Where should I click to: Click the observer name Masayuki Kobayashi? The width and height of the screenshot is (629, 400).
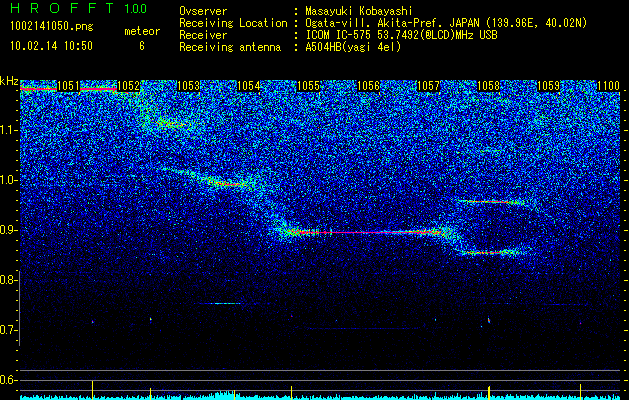[x=359, y=11]
